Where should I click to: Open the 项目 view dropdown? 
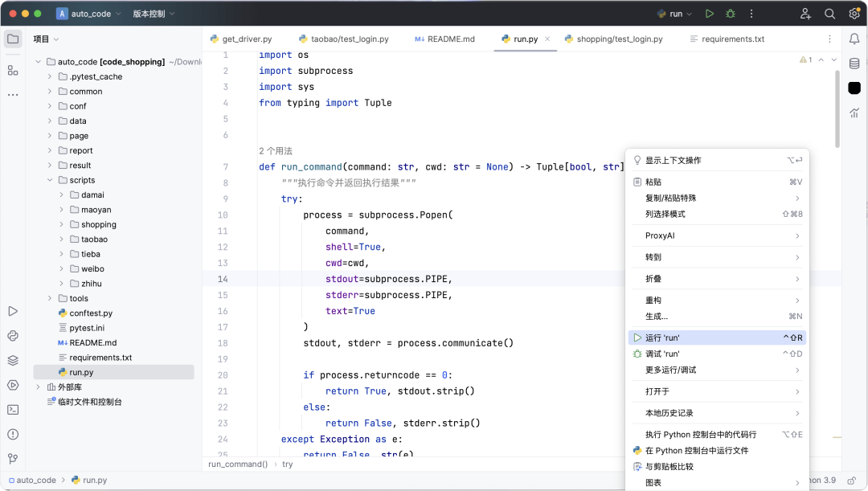coord(46,39)
